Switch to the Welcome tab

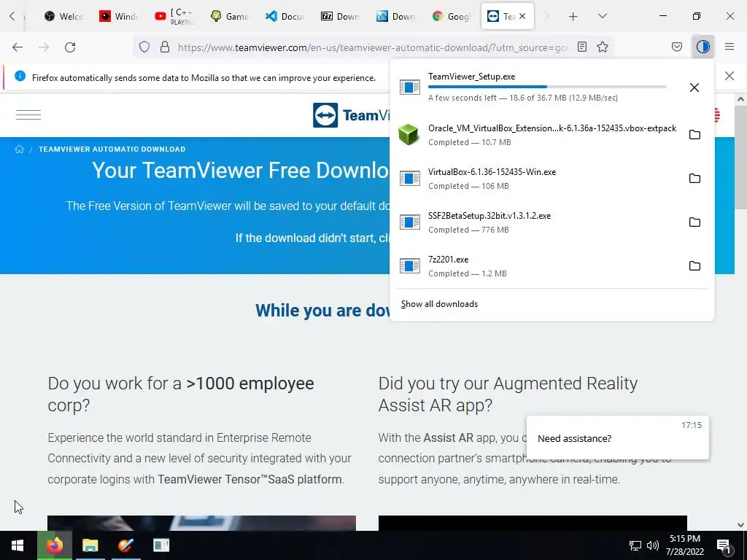[x=63, y=16]
